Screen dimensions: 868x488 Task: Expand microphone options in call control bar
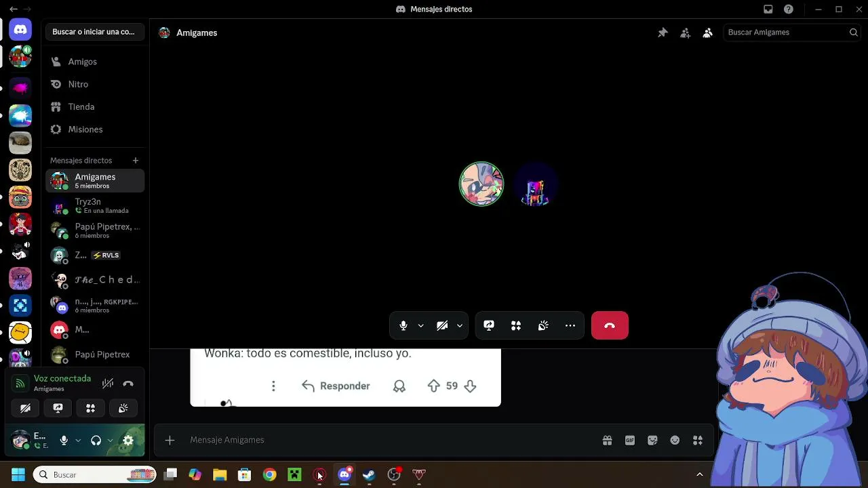[420, 326]
